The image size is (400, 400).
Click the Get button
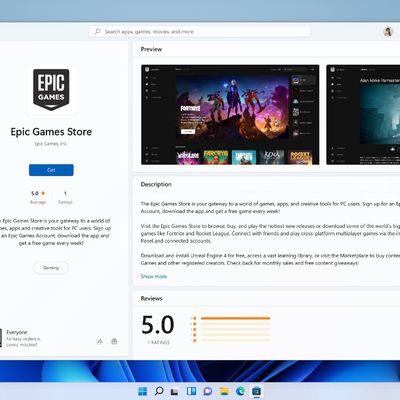click(x=51, y=170)
